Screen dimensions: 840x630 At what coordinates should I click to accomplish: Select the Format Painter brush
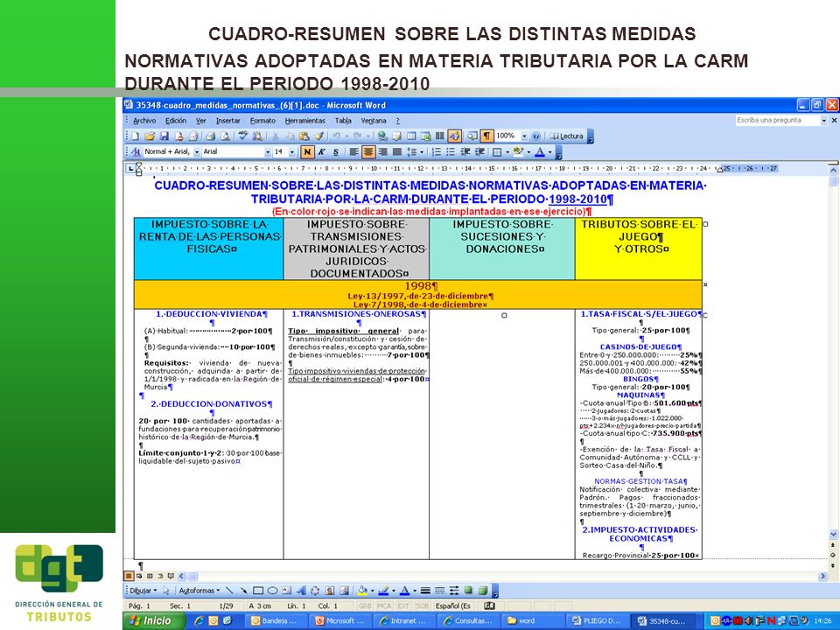pyautogui.click(x=319, y=136)
